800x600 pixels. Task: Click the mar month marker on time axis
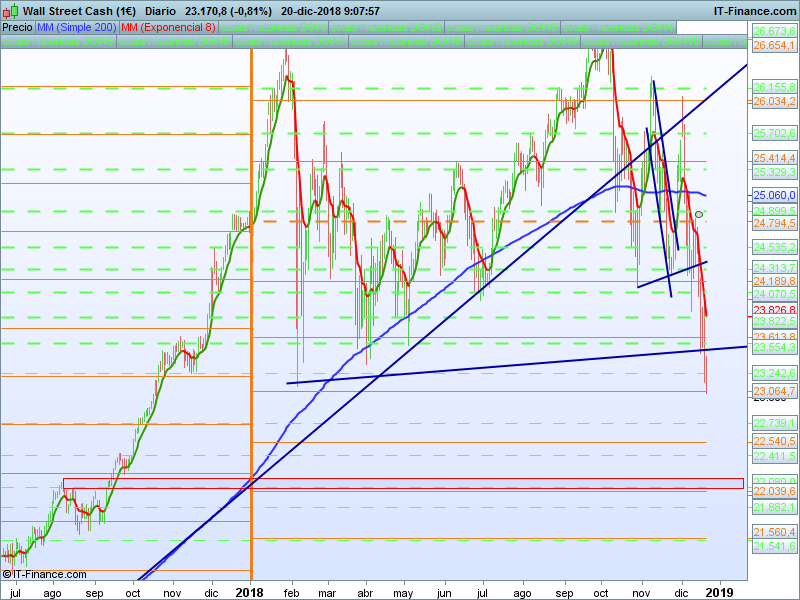[327, 593]
